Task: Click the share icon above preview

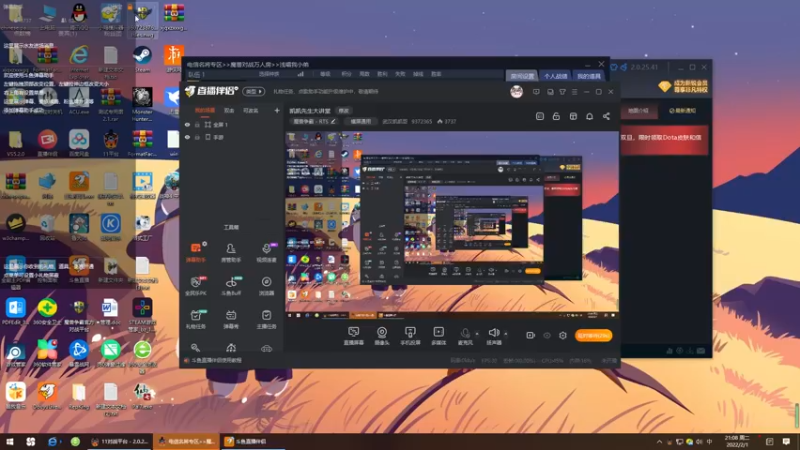Action: coord(606,116)
